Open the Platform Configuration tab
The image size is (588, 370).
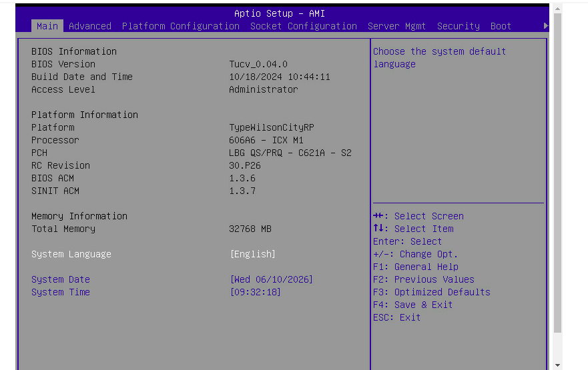(x=181, y=26)
